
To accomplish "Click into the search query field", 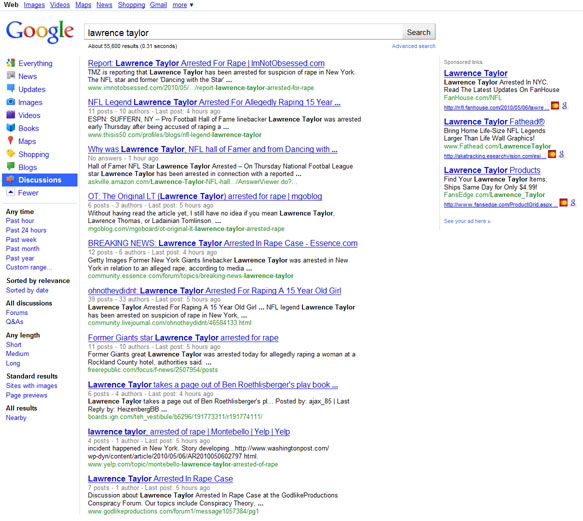I will (244, 32).
